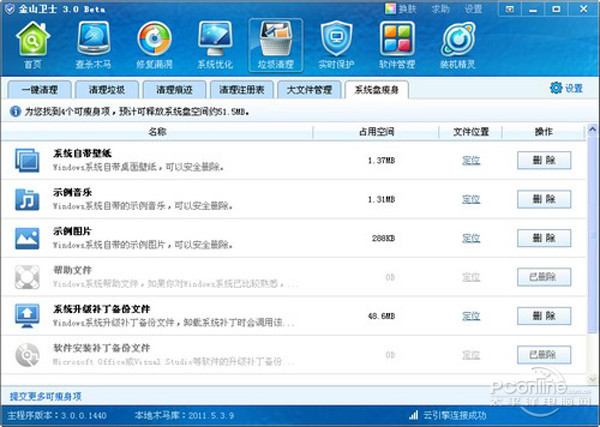Click 已删除 button for 软件安装补丁备份文件

click(x=544, y=355)
